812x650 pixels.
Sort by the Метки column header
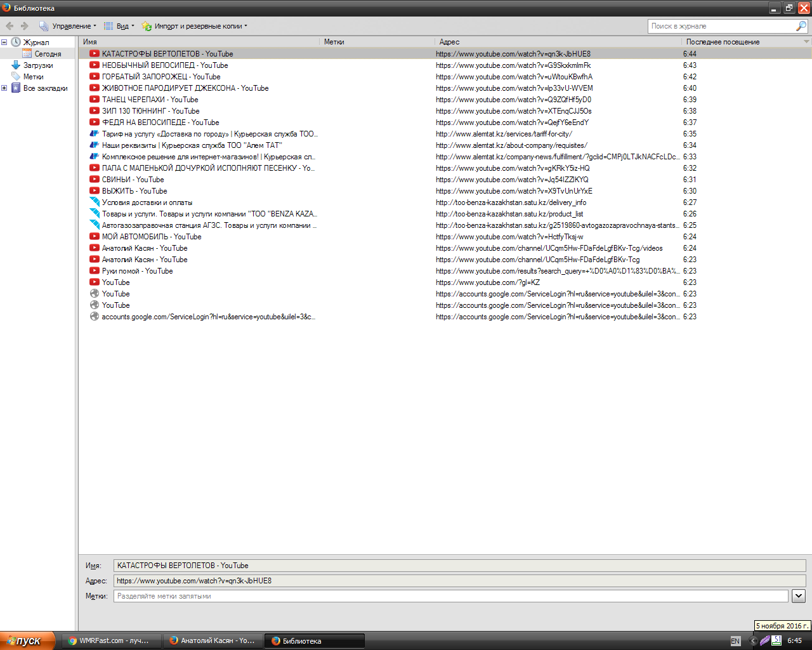tap(377, 42)
